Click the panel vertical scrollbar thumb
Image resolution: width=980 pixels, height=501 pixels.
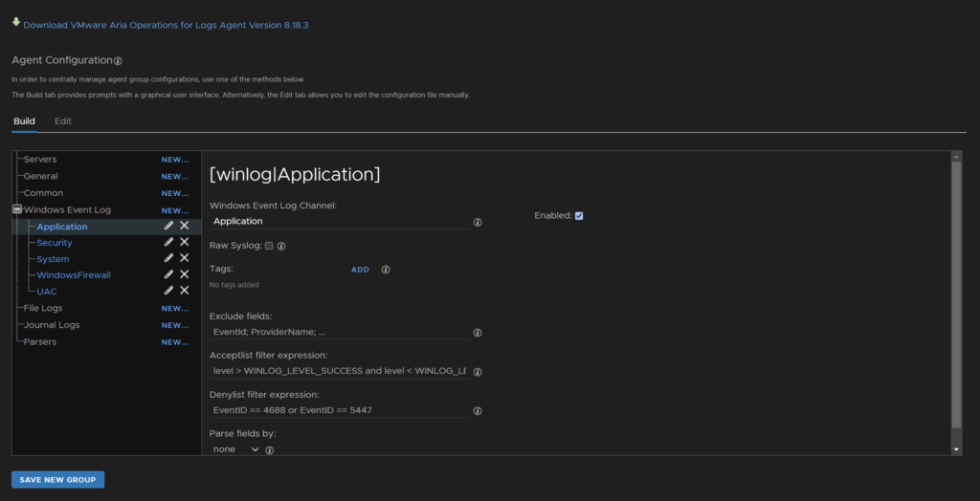coord(956,294)
